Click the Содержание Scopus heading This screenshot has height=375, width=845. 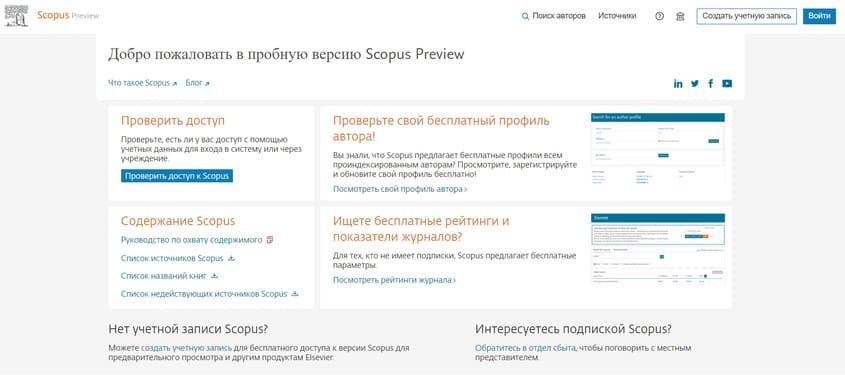coord(178,221)
